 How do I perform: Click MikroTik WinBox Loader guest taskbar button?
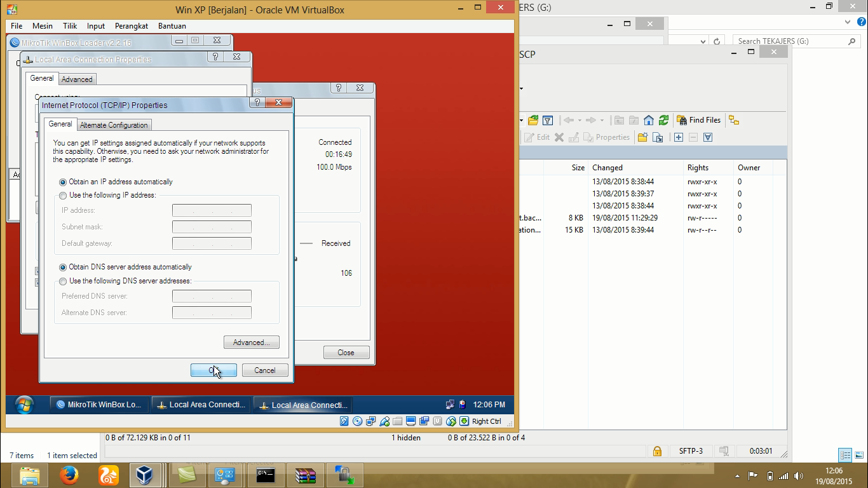point(100,405)
